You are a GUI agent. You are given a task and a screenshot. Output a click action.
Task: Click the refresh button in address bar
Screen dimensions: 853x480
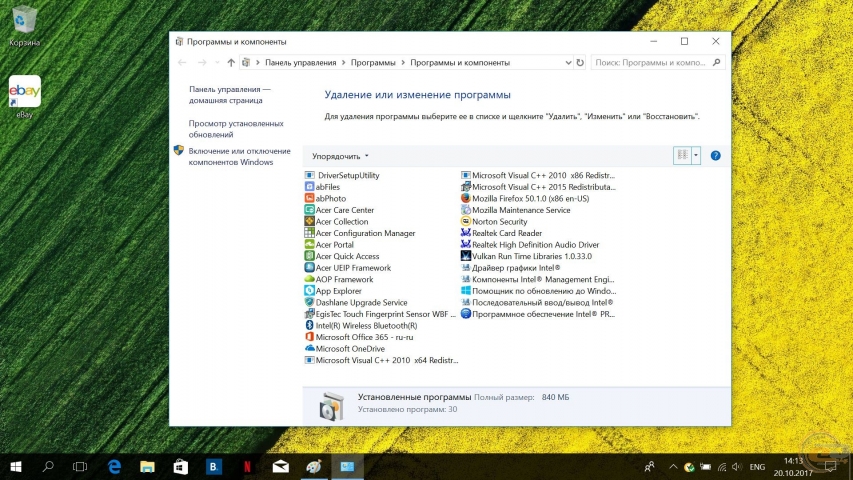point(580,63)
